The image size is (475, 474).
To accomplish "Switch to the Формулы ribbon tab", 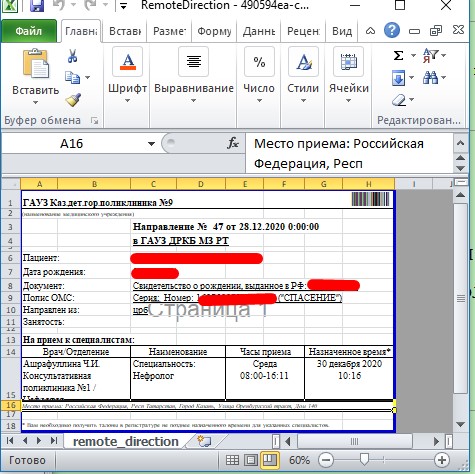I will pyautogui.click(x=214, y=31).
